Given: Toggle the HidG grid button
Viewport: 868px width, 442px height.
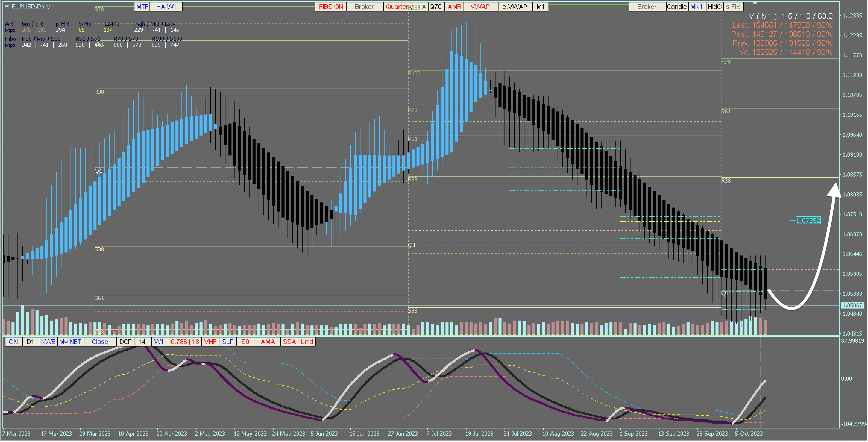Looking at the screenshot, I should (x=714, y=7).
